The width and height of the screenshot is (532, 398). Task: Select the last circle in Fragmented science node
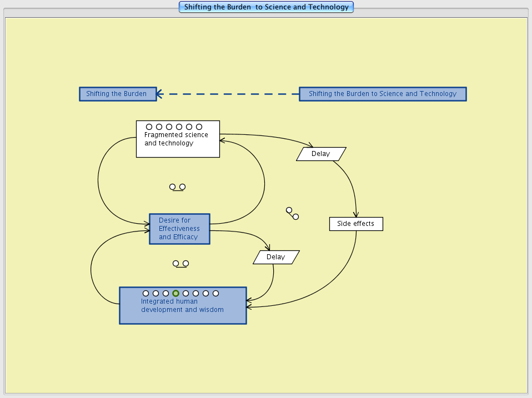pyautogui.click(x=199, y=127)
